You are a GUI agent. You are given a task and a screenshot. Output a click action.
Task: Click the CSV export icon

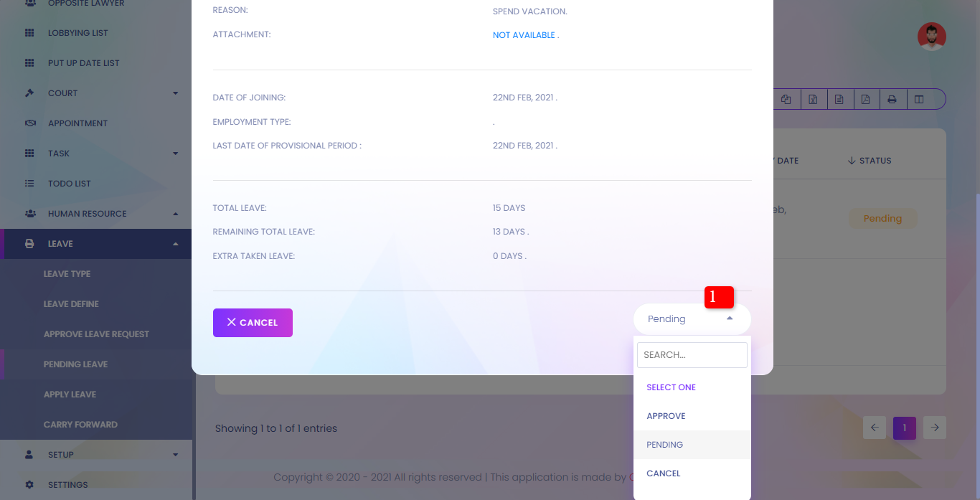(839, 100)
